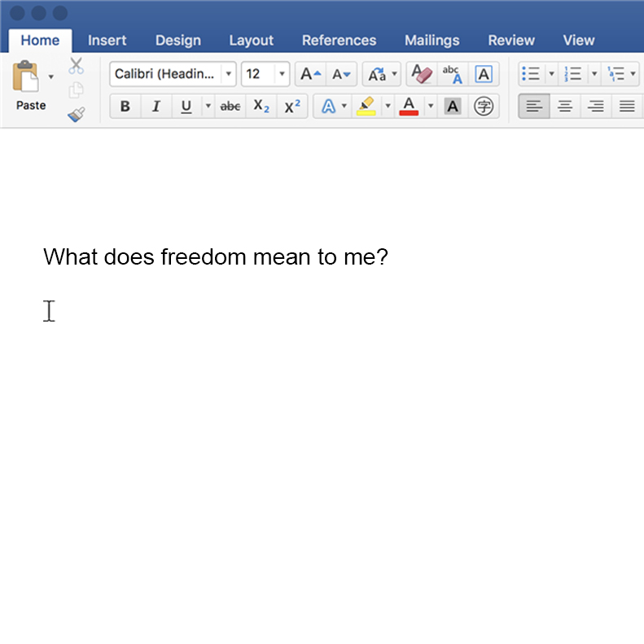Expand the font name dropdown arrow

[x=228, y=74]
